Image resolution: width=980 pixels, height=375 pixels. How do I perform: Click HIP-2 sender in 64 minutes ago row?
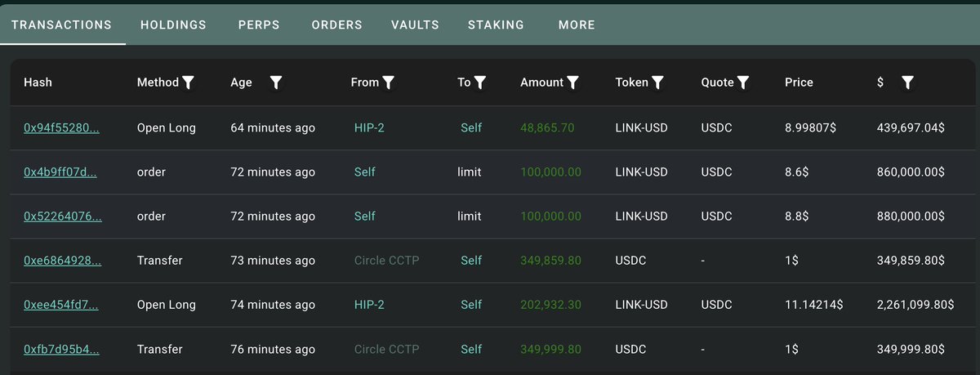369,127
